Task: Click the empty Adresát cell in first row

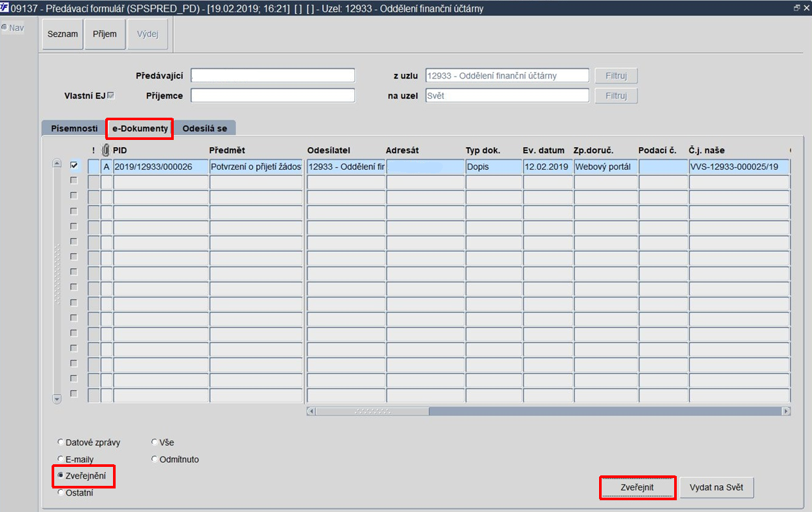Action: pos(425,167)
